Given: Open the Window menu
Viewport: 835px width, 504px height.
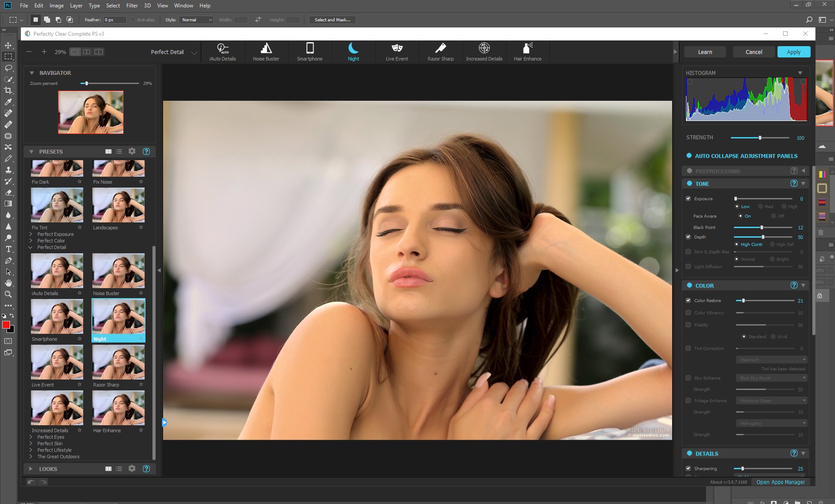Looking at the screenshot, I should pyautogui.click(x=183, y=5).
